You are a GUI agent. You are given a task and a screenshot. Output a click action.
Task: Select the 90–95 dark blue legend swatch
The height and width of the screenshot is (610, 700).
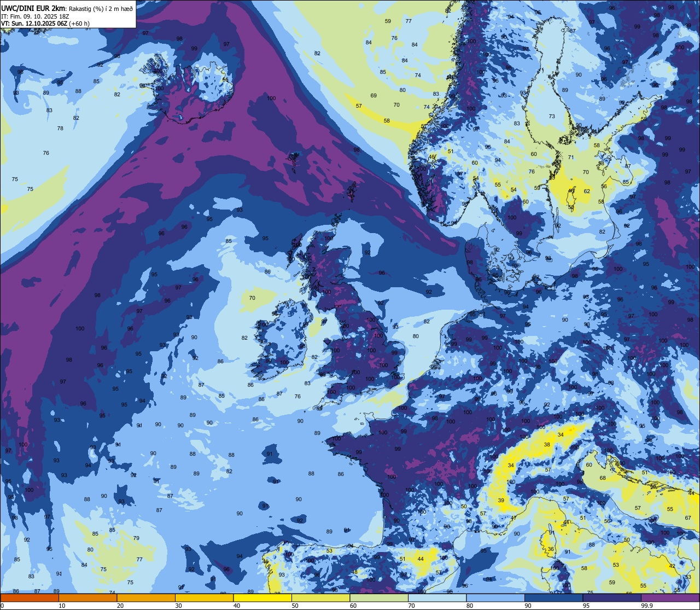point(553,597)
